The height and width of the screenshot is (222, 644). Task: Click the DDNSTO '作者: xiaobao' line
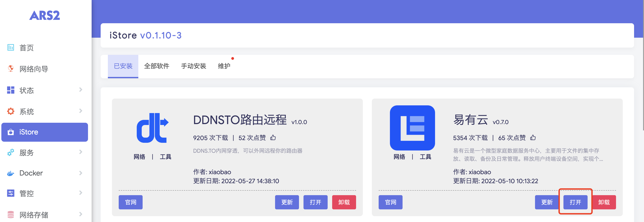[x=212, y=172]
